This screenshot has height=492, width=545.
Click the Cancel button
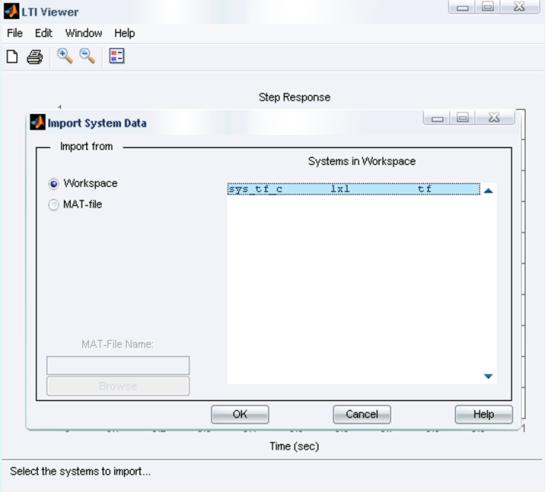362,414
